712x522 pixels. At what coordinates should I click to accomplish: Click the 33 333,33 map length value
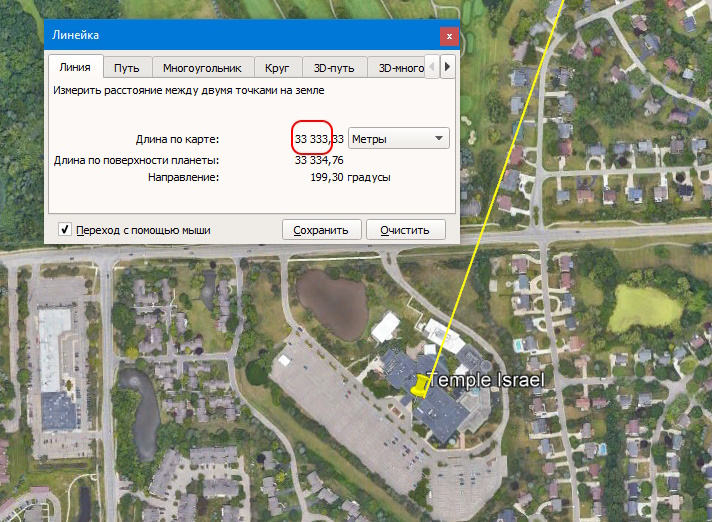319,139
